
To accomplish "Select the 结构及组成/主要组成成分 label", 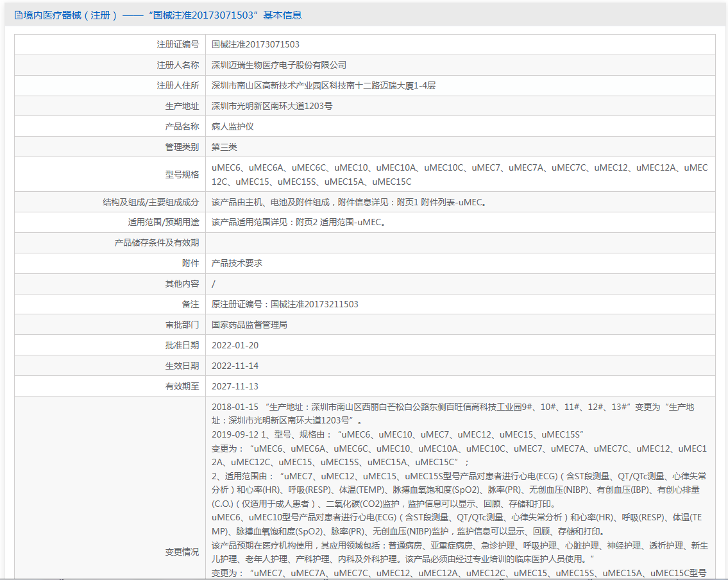I will pyautogui.click(x=151, y=203).
